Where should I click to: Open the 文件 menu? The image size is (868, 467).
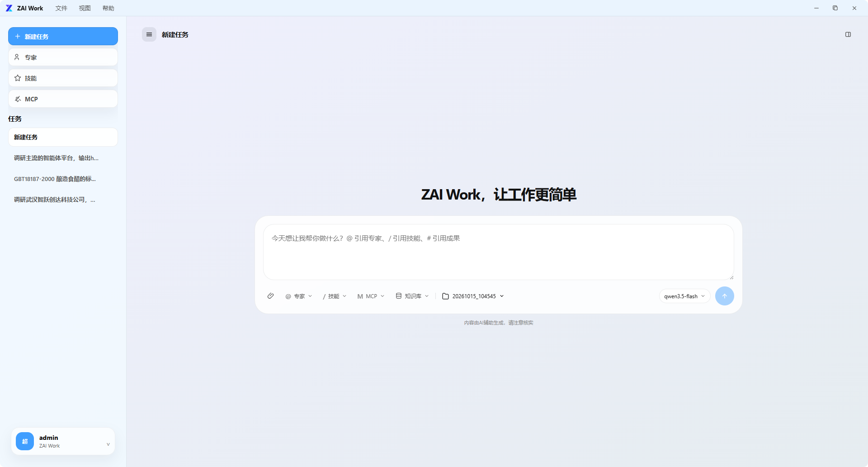point(61,8)
